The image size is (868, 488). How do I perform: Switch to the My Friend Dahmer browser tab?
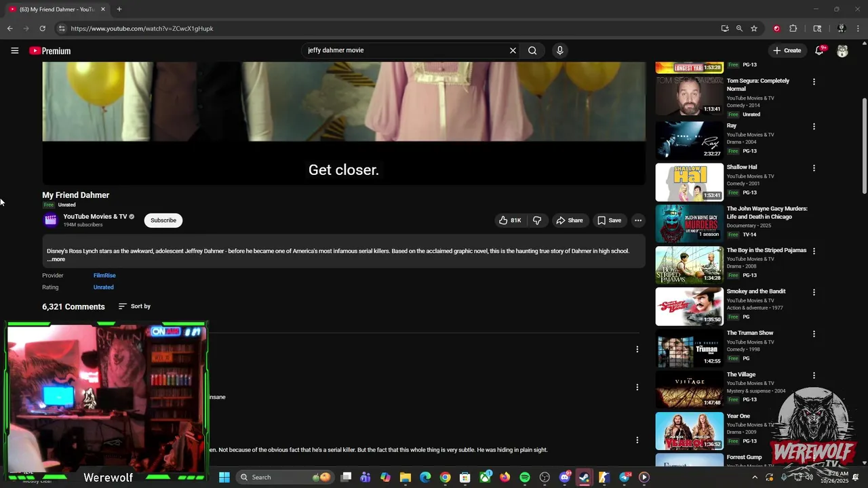point(58,9)
